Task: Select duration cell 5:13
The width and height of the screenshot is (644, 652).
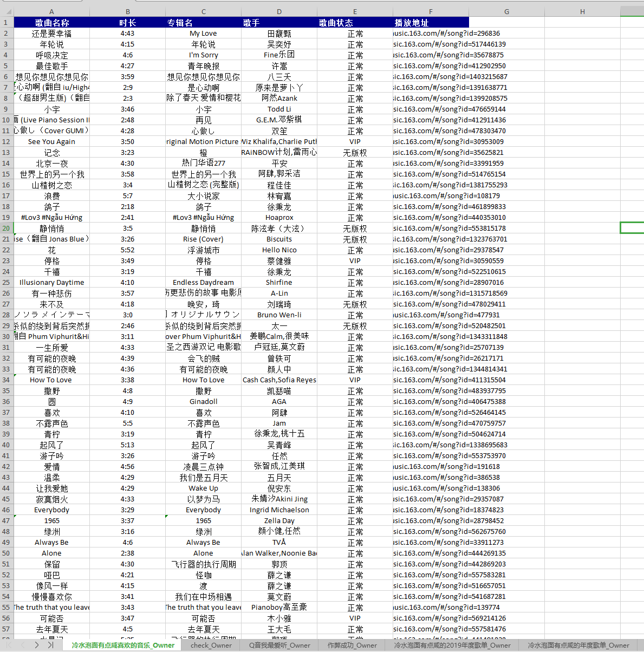Action: [x=128, y=445]
